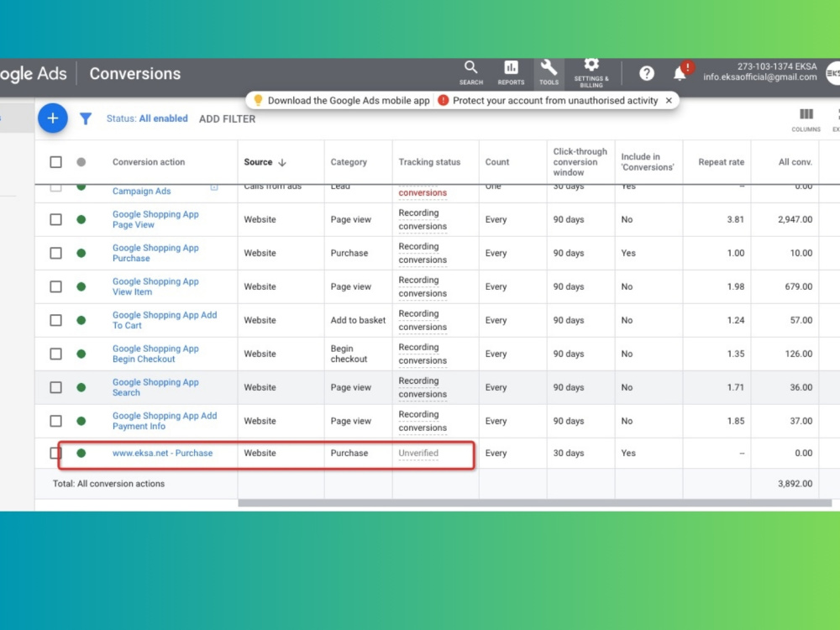Click Click-through conversion window header
This screenshot has width=840, height=630.
click(x=580, y=162)
